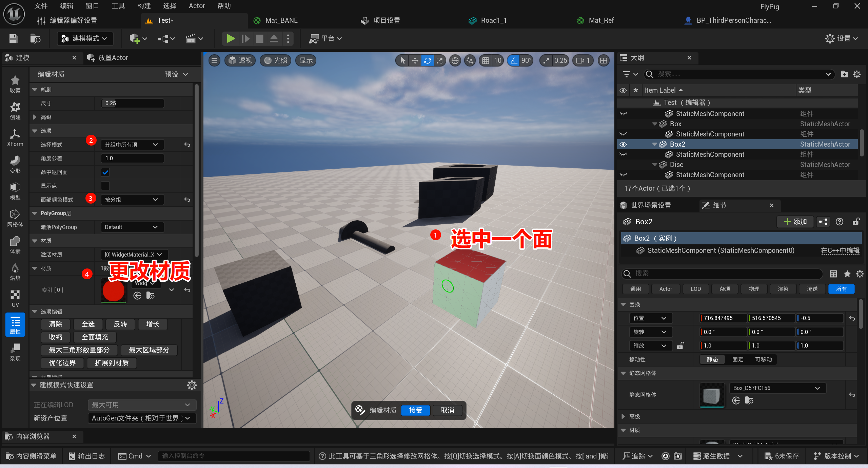Click the save level icon

pyautogui.click(x=13, y=39)
